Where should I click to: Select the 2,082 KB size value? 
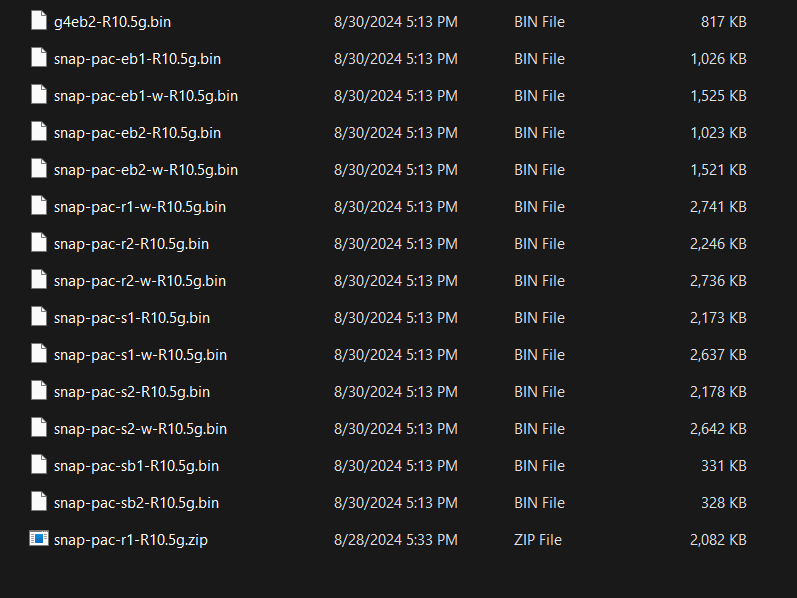coord(718,540)
